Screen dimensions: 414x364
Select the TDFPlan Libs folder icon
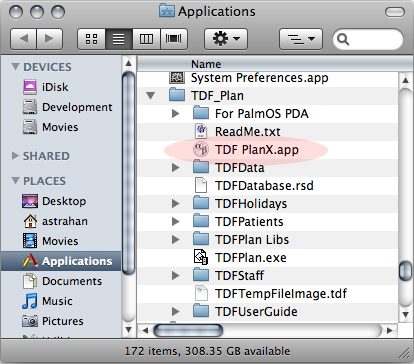(x=201, y=239)
